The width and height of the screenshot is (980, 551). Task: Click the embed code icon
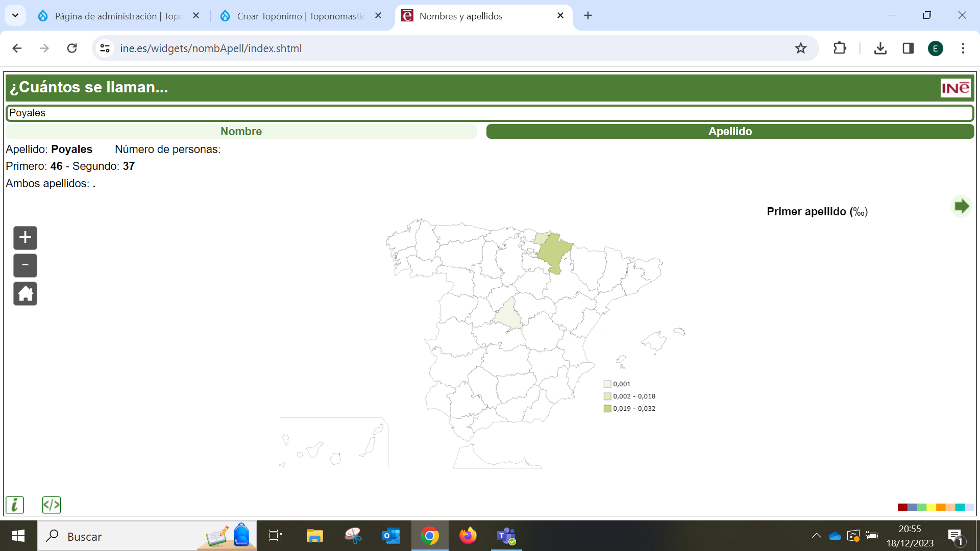[x=51, y=505]
